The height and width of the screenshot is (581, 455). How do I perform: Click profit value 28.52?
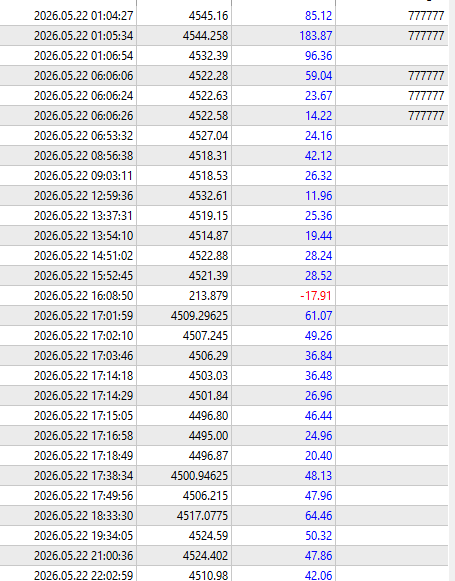point(318,276)
